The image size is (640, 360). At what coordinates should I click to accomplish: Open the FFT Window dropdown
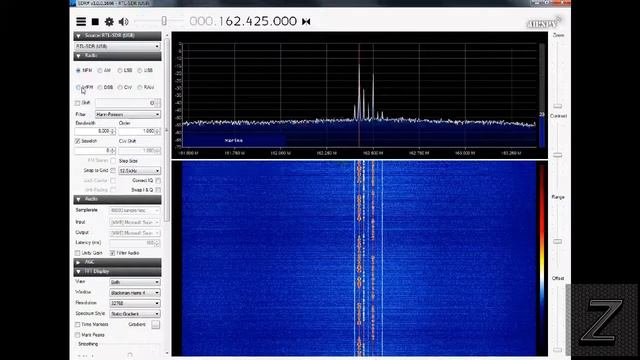click(135, 293)
